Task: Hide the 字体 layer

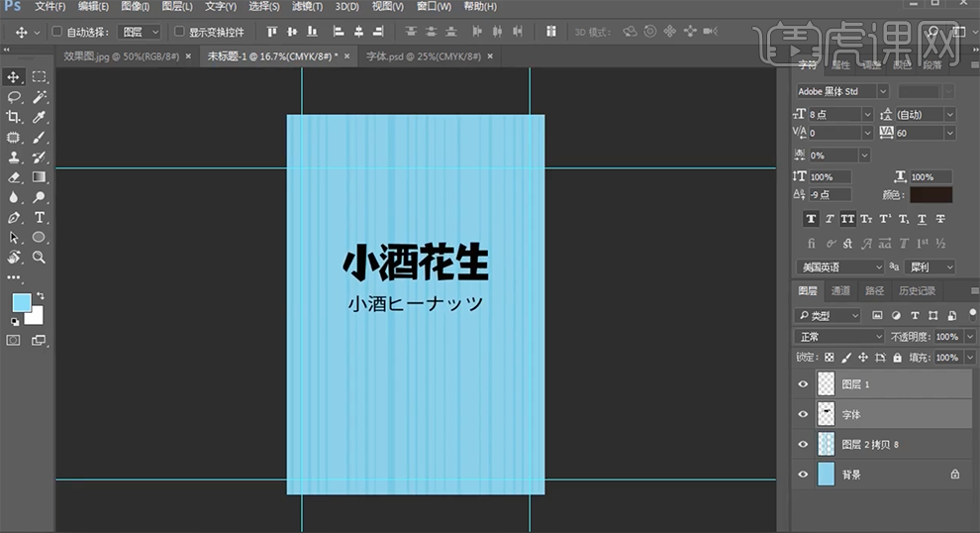Action: click(x=803, y=414)
